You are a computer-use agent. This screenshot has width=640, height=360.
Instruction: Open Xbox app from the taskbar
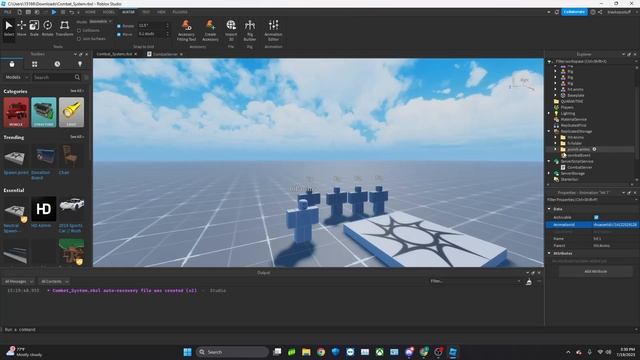click(380, 352)
